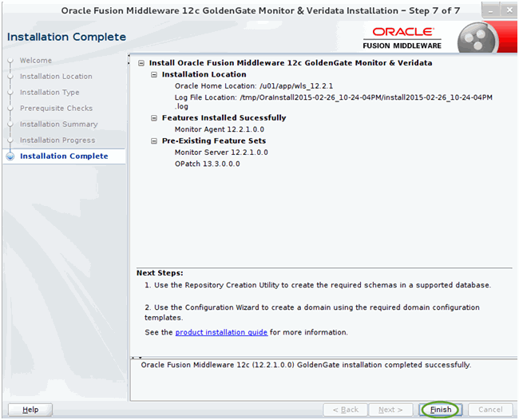519x420 pixels.
Task: Select the Installation Location step in sidebar
Action: [x=56, y=77]
